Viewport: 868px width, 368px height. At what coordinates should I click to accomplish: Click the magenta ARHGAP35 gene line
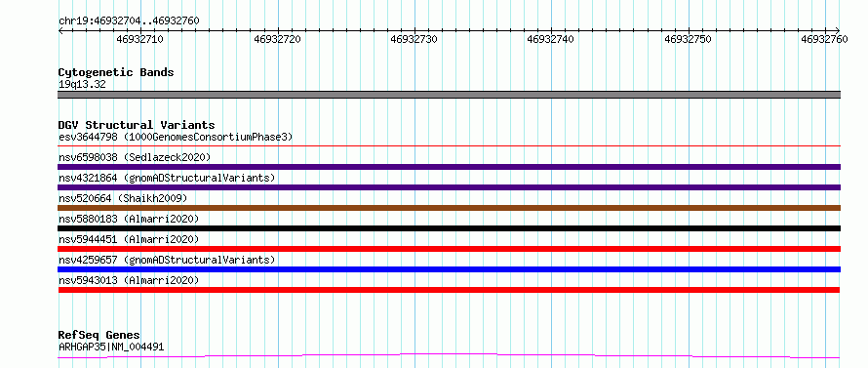click(x=449, y=355)
